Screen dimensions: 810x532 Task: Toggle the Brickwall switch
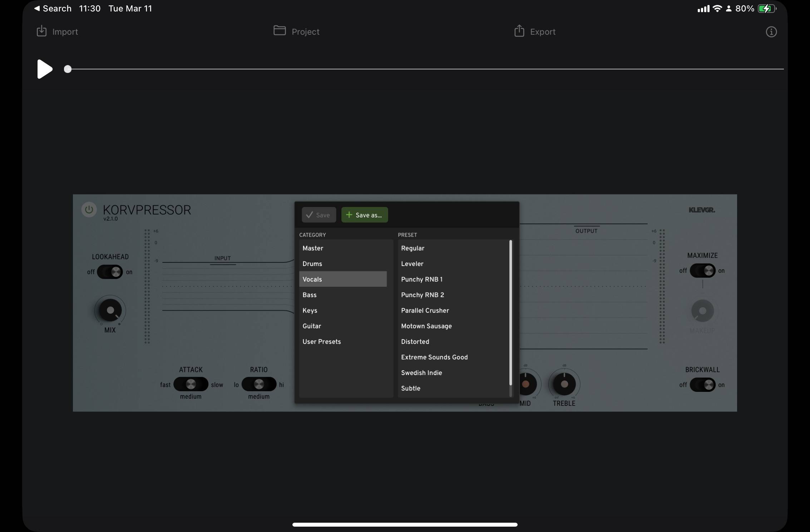click(x=702, y=385)
